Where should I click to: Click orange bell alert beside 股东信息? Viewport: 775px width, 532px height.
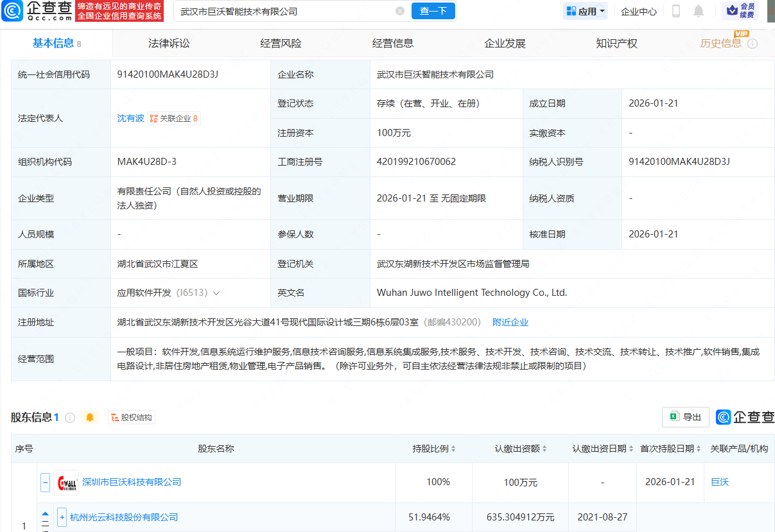click(90, 418)
